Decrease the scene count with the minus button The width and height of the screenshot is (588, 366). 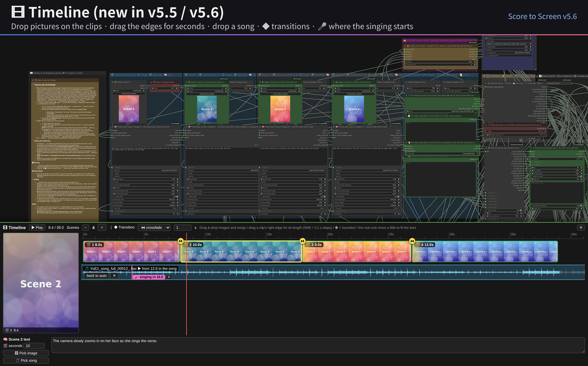(85, 227)
